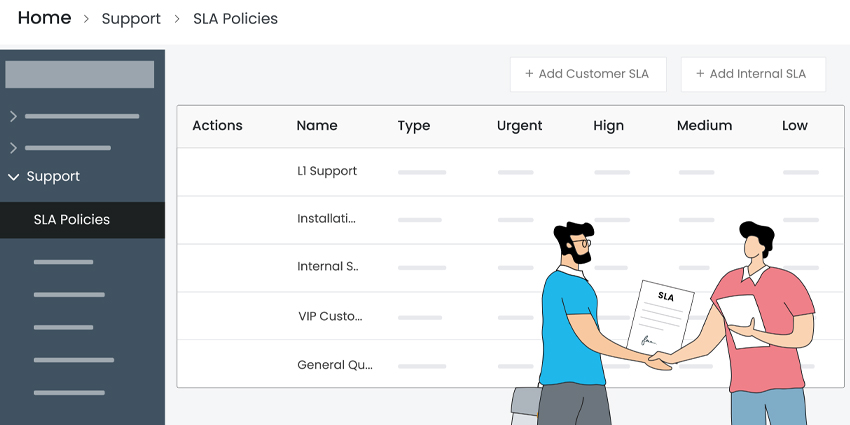Screen dimensions: 850x425
Task: Open the L1 Support policy row
Action: click(327, 171)
